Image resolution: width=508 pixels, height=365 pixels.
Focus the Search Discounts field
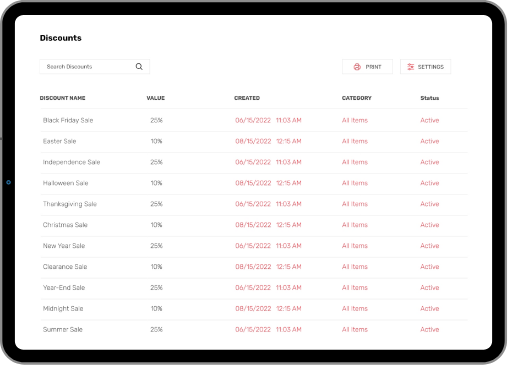coord(95,67)
